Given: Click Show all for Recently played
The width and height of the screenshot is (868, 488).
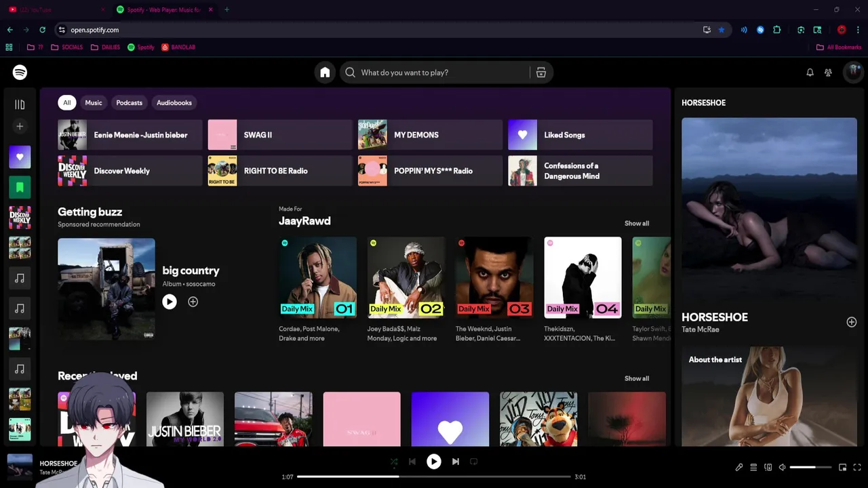Looking at the screenshot, I should point(637,379).
